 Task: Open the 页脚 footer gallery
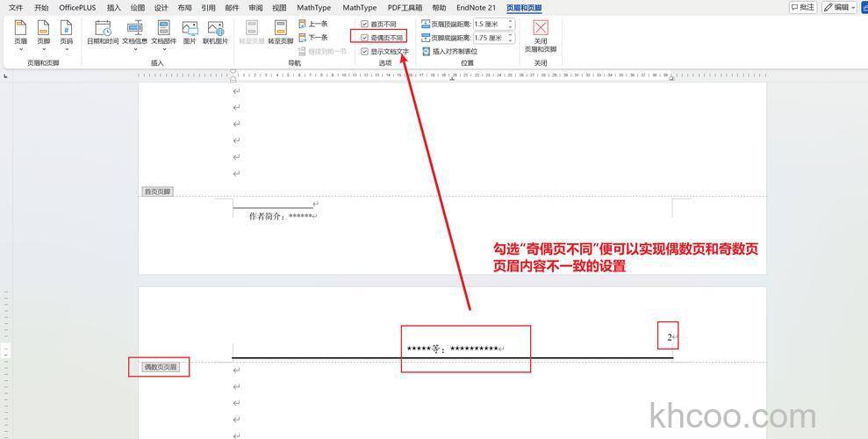coord(44,34)
